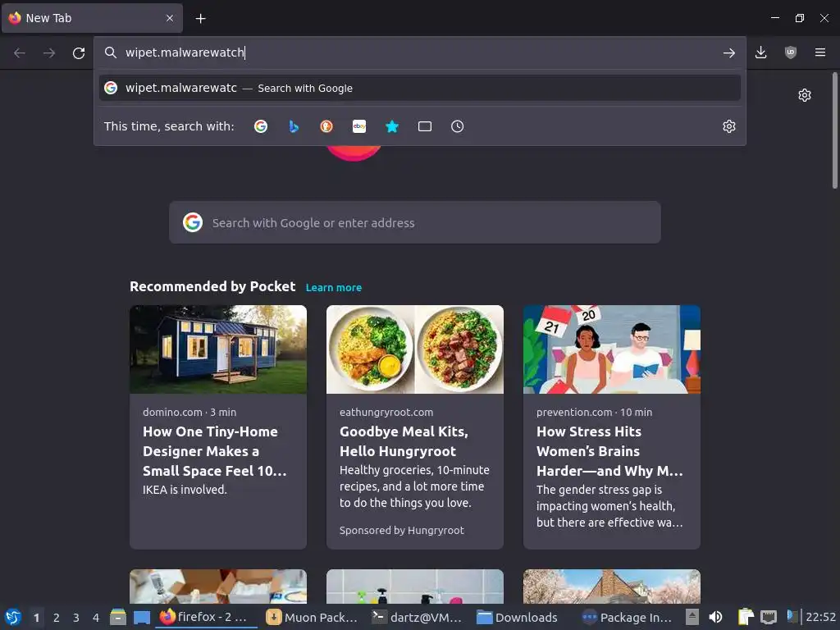840x630 pixels.
Task: Click the 'prevention.com · 10 min' source text
Action: point(594,412)
